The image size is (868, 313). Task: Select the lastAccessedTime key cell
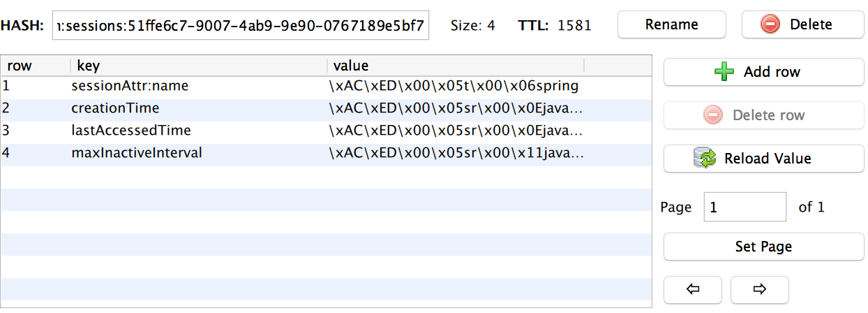pos(198,131)
